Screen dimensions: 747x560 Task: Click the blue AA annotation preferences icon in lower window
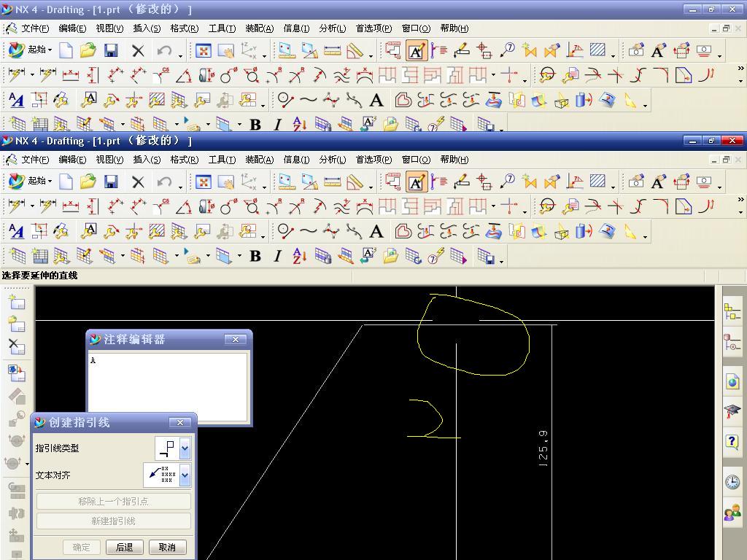pyautogui.click(x=16, y=231)
